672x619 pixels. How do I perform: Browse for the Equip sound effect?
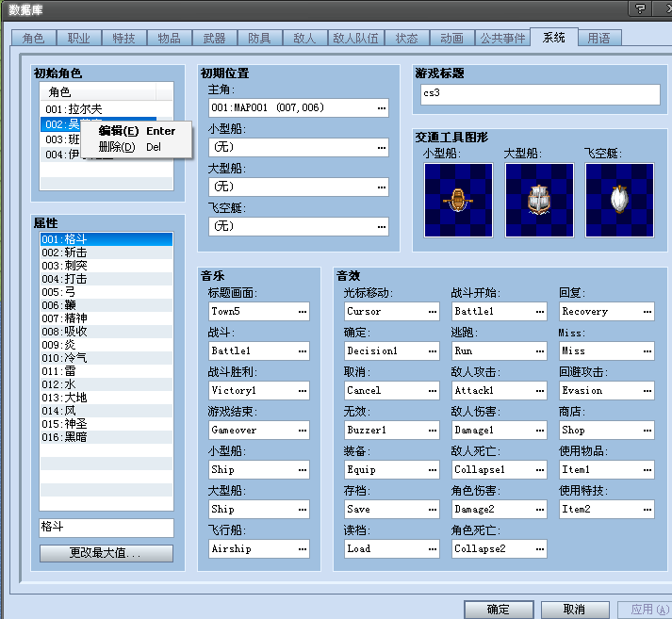(x=433, y=469)
